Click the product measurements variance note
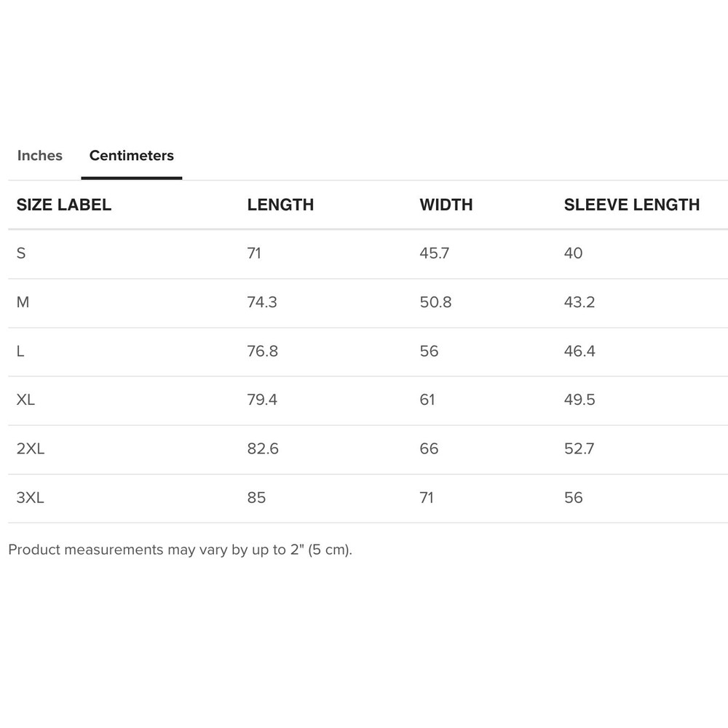Image resolution: width=728 pixels, height=728 pixels. pyautogui.click(x=180, y=550)
